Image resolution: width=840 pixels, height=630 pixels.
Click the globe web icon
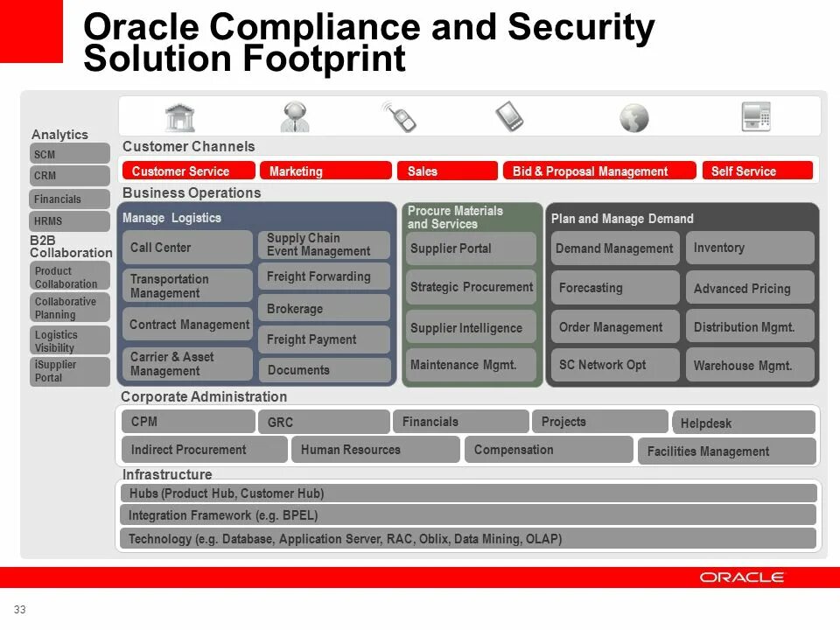634,118
